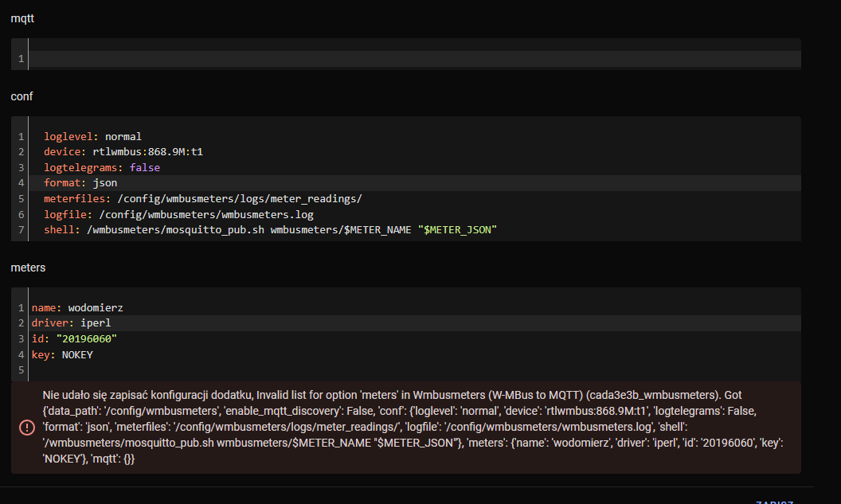Place cursor in the empty mqtt editor

(x=239, y=56)
